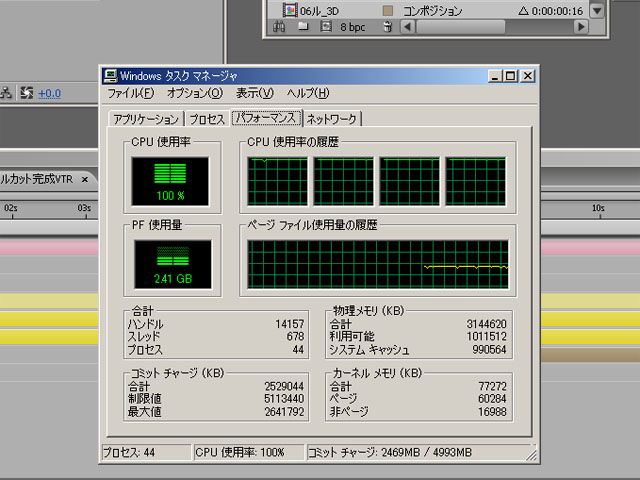This screenshot has width=640, height=480.
Task: Click status bar commit charge 2469MB / 4993MB
Action: click(x=416, y=452)
